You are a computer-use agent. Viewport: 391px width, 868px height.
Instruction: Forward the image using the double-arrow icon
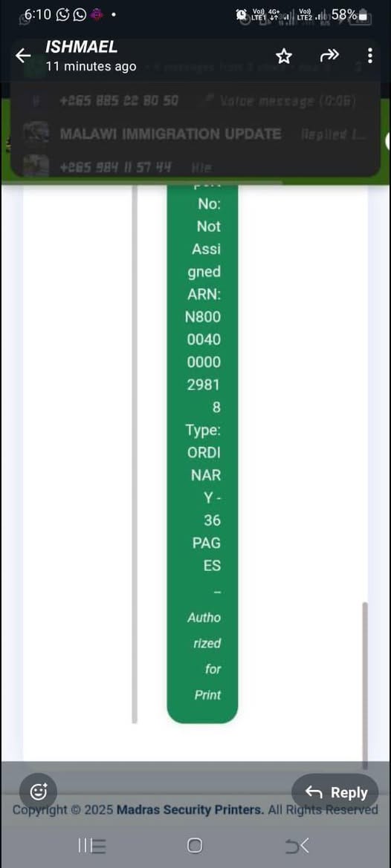[329, 56]
